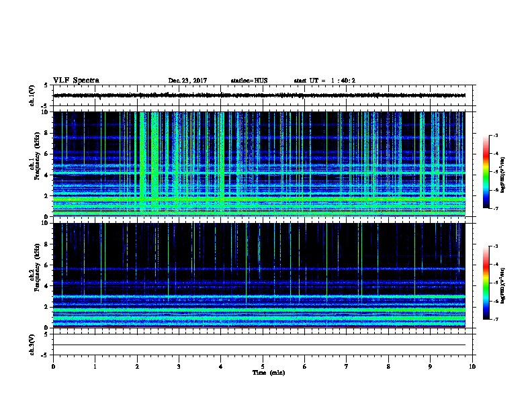This screenshot has width=532, height=411.
Task: Click the "-3" label on ch.1 color bar
Action: point(495,135)
